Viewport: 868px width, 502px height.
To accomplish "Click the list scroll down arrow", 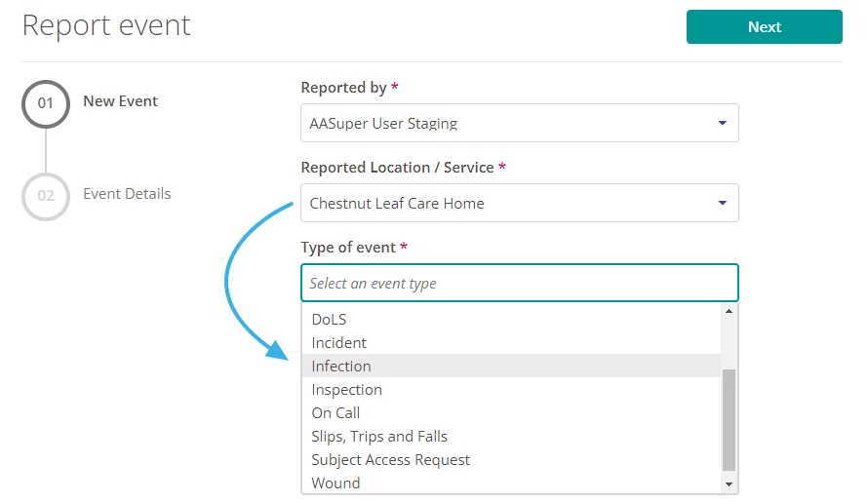I will pyautogui.click(x=728, y=483).
